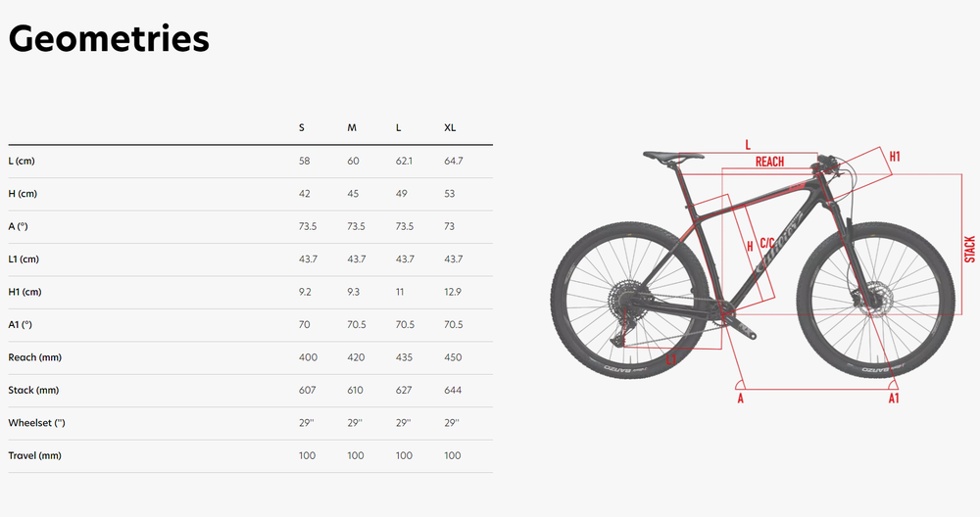The width and height of the screenshot is (980, 517).
Task: Click the Geometries heading
Action: click(109, 39)
